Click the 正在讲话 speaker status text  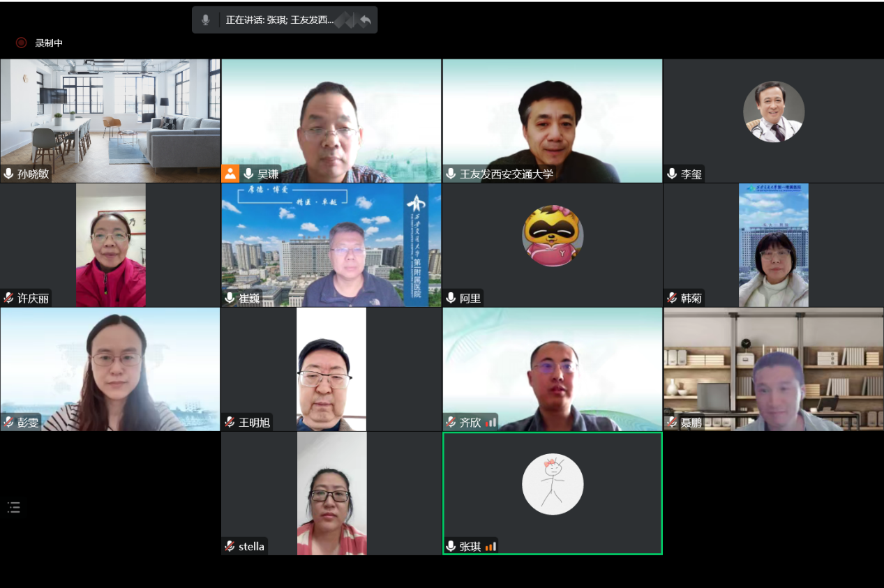280,20
